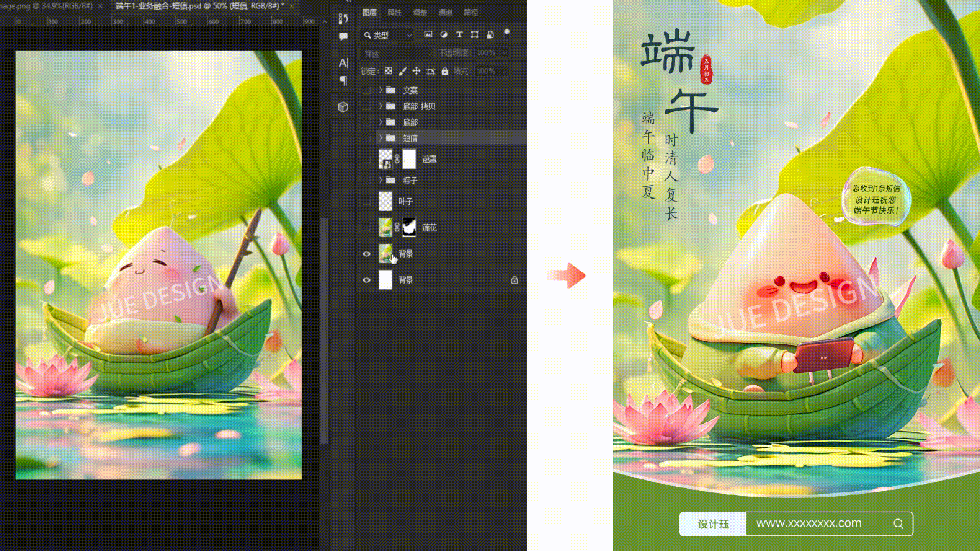Expand the 底部 拷贝 layer group
The height and width of the screenshot is (551, 980).
tap(381, 106)
